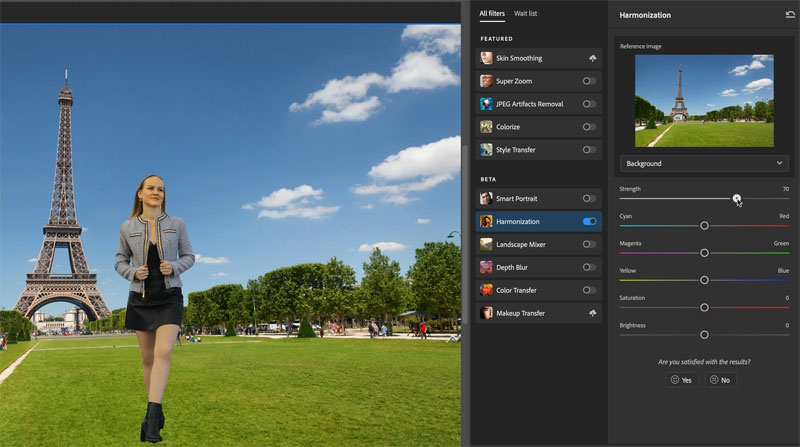
Task: Click the filter list vertical scrollbar
Action: (x=464, y=235)
